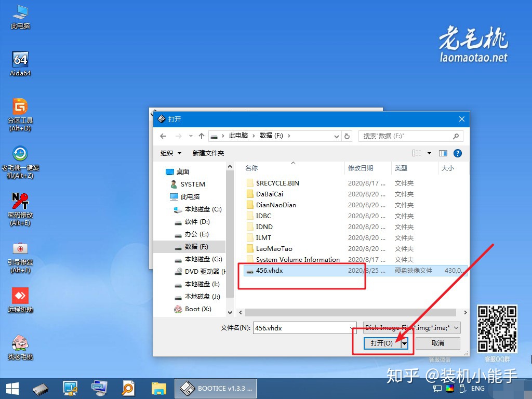Switch input language ENG in tray
This screenshot has height=399, width=532.
tap(478, 389)
